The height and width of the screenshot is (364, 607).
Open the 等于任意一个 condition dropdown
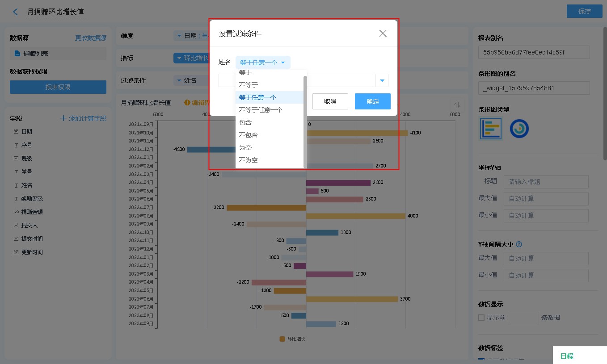pos(262,63)
